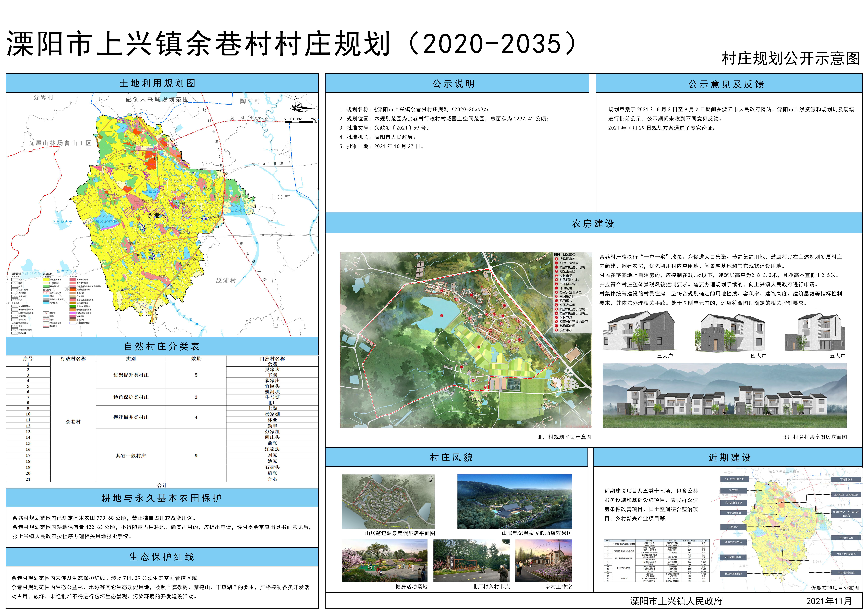868x614 pixels.
Task: Open the 山居笔记温泉度假酒店效果图 image
Action: [514, 502]
